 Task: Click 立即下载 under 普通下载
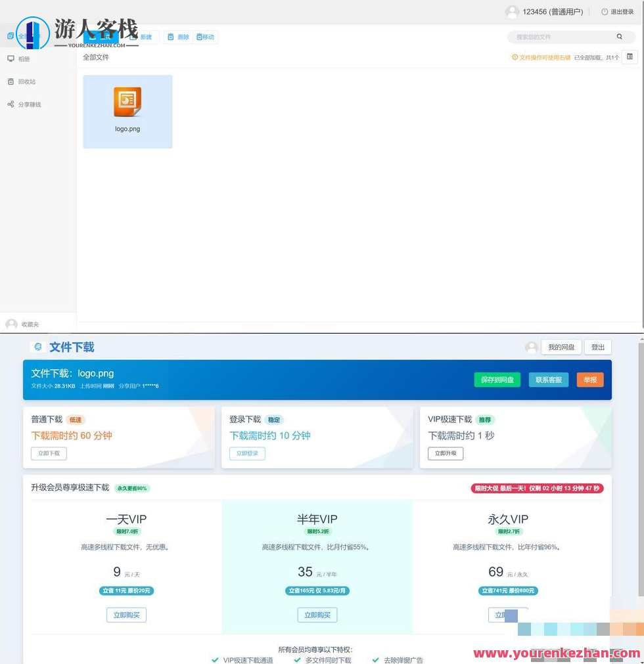49,453
